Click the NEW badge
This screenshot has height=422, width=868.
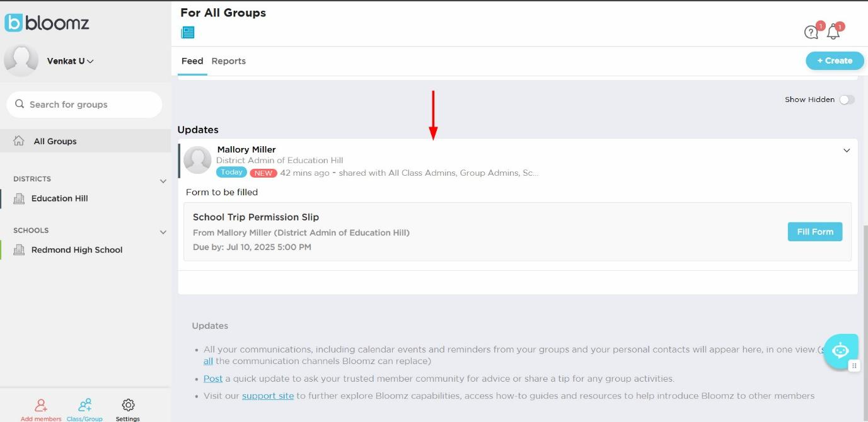point(263,173)
